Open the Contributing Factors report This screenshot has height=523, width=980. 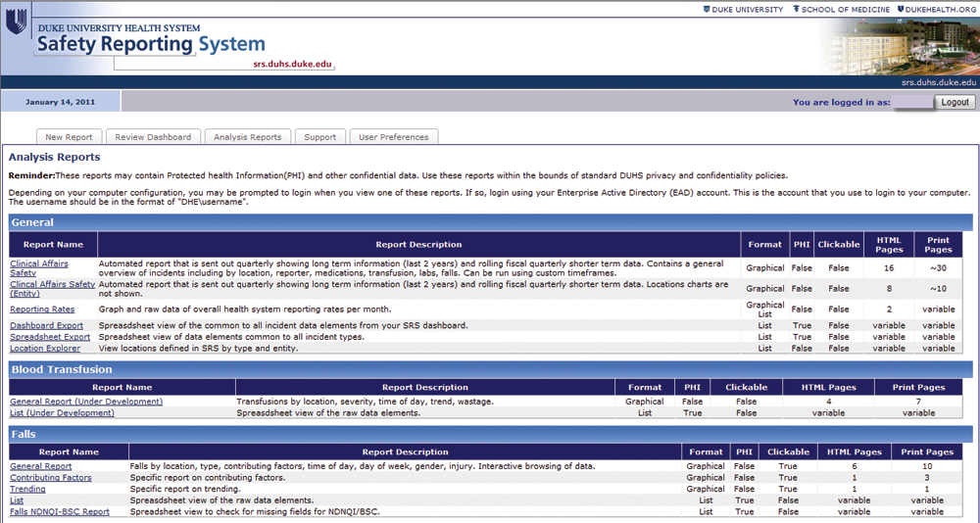[x=51, y=477]
